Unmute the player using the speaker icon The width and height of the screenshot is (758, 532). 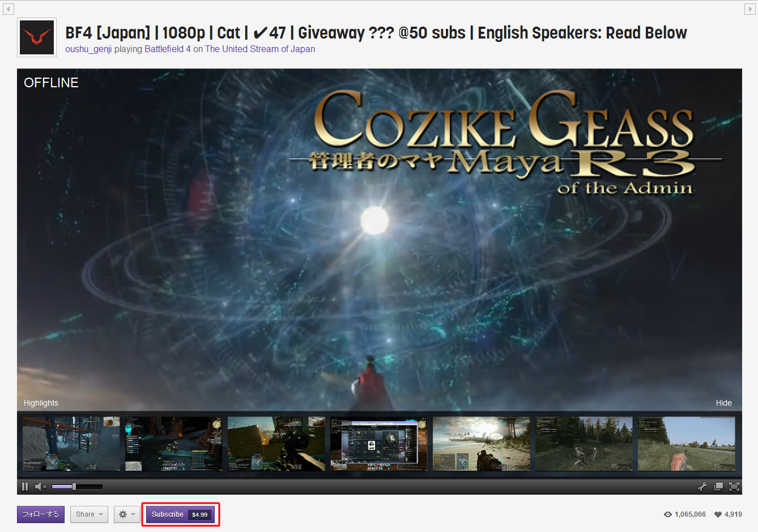(41, 487)
